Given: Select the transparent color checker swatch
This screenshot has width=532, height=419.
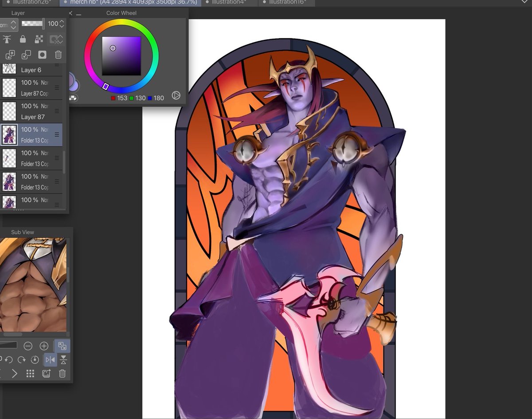Looking at the screenshot, I should 73,97.
